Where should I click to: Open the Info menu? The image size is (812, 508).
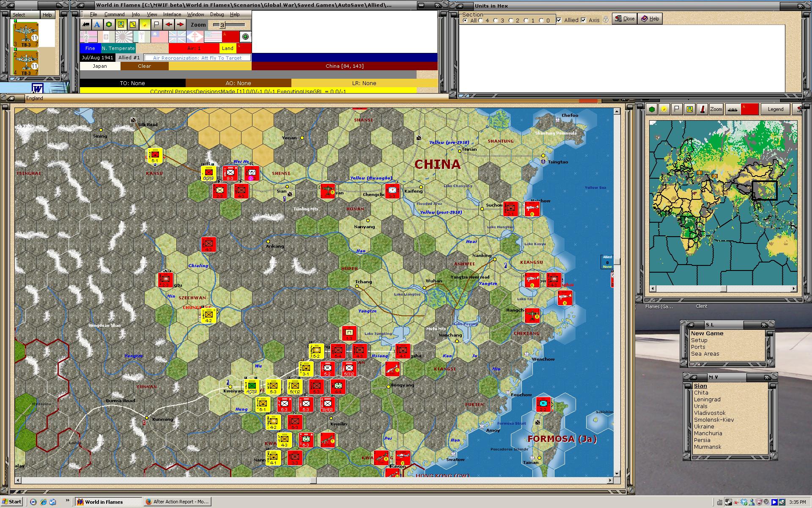[x=135, y=14]
